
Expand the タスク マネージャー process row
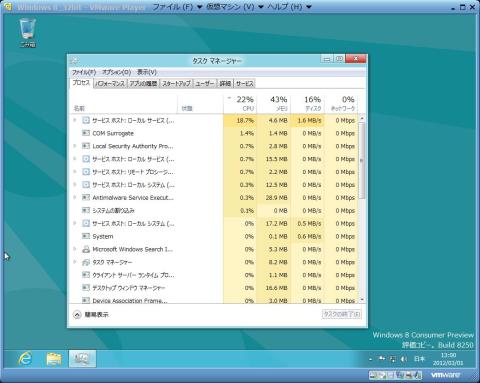pos(75,262)
